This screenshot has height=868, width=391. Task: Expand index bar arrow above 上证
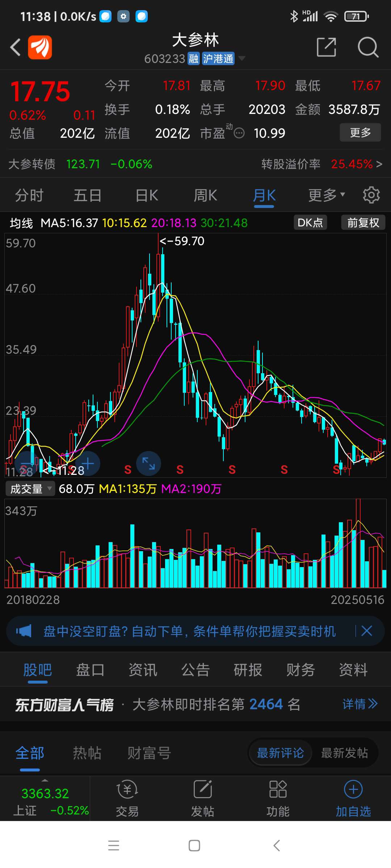click(x=45, y=780)
